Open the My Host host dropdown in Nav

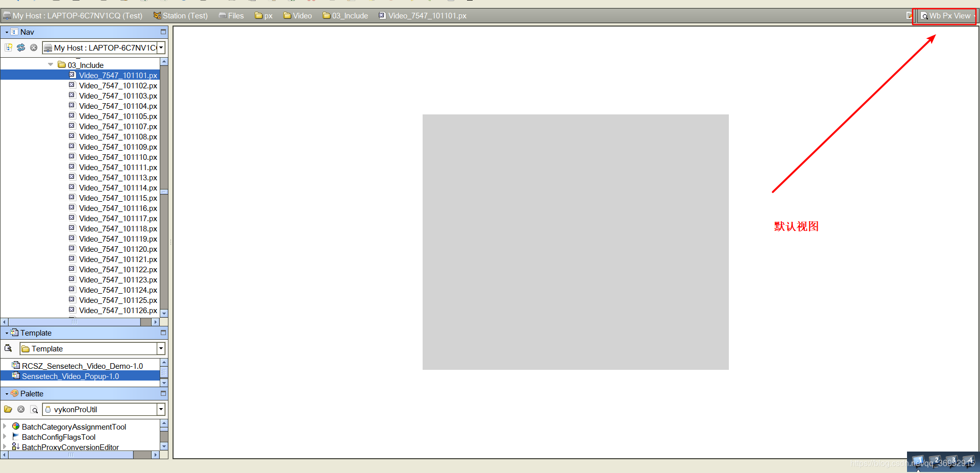pos(161,48)
